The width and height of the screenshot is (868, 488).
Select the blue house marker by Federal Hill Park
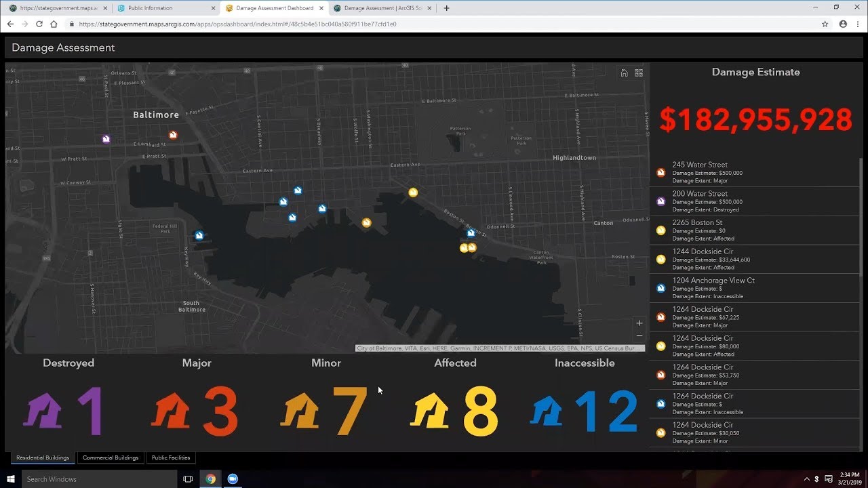click(199, 235)
